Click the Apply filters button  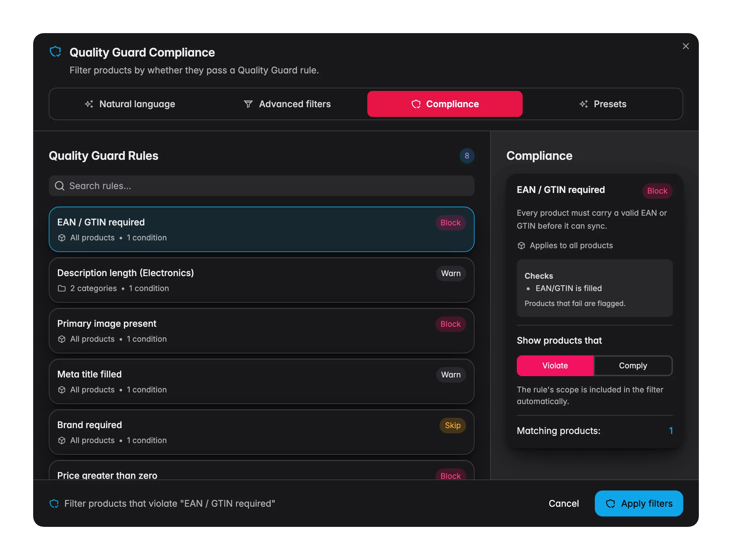[x=639, y=503]
